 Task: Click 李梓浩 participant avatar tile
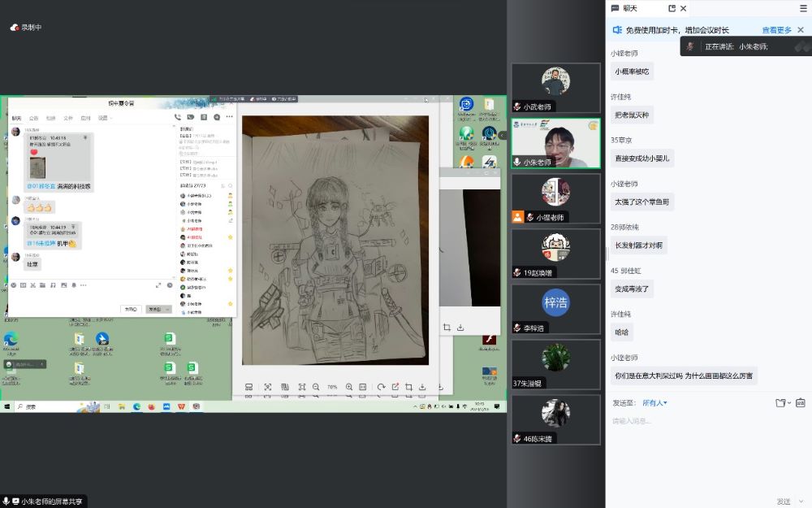[x=555, y=309]
